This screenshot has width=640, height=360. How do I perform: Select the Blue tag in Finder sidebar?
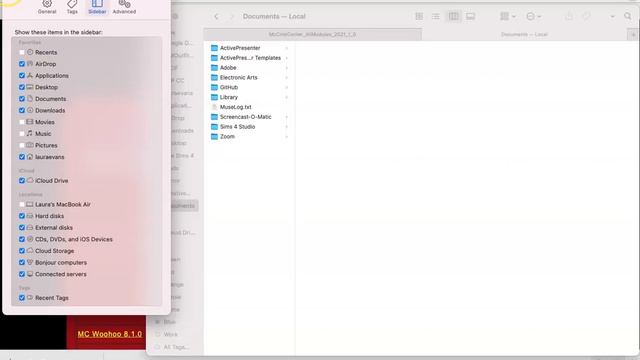tap(169, 322)
